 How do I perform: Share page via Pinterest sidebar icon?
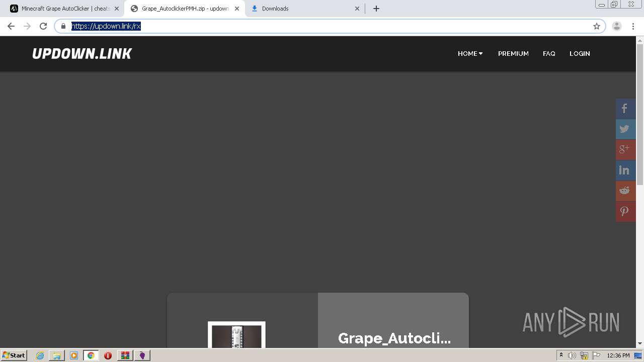tap(626, 212)
